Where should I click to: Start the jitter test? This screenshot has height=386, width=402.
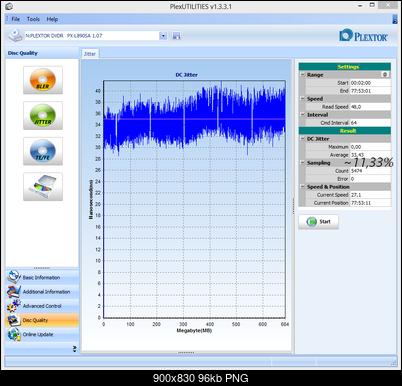tap(318, 222)
